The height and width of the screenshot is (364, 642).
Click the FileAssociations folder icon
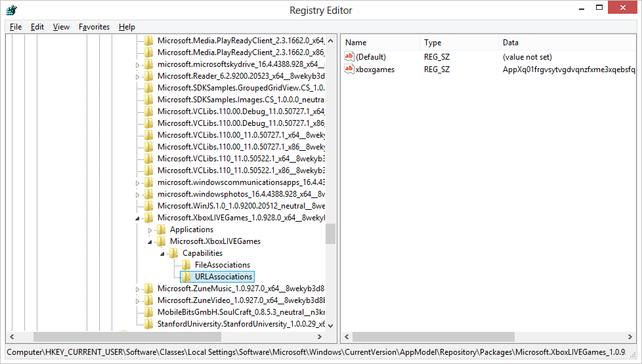(186, 266)
